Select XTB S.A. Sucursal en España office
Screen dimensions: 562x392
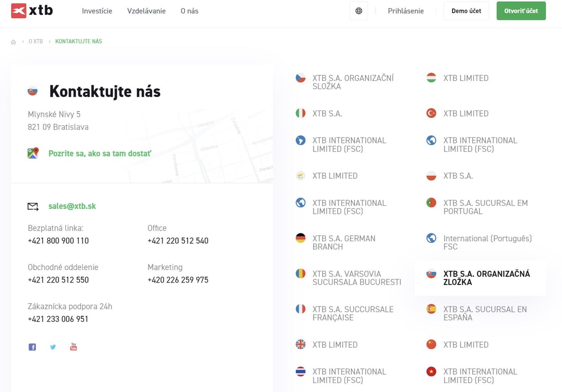pos(481,313)
